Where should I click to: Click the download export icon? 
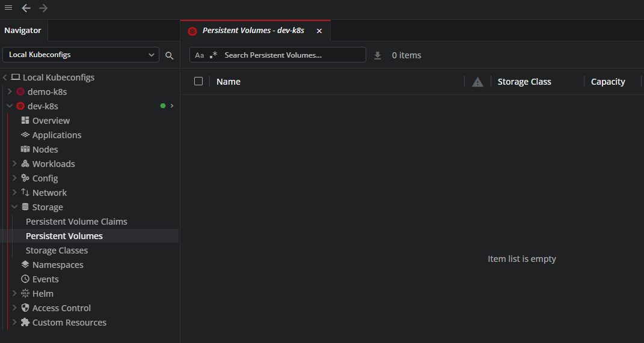coord(378,55)
